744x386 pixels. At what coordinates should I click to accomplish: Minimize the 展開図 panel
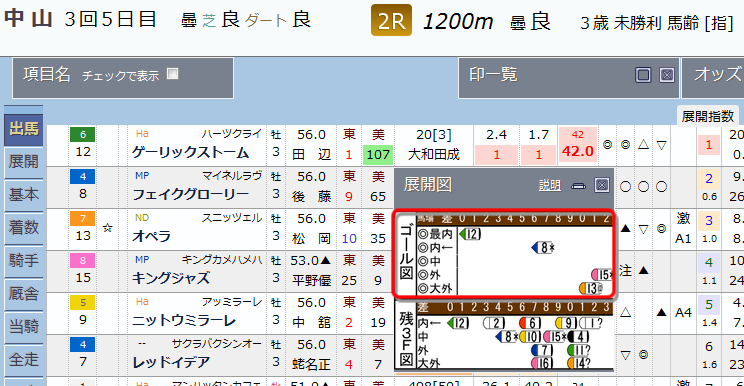click(578, 186)
